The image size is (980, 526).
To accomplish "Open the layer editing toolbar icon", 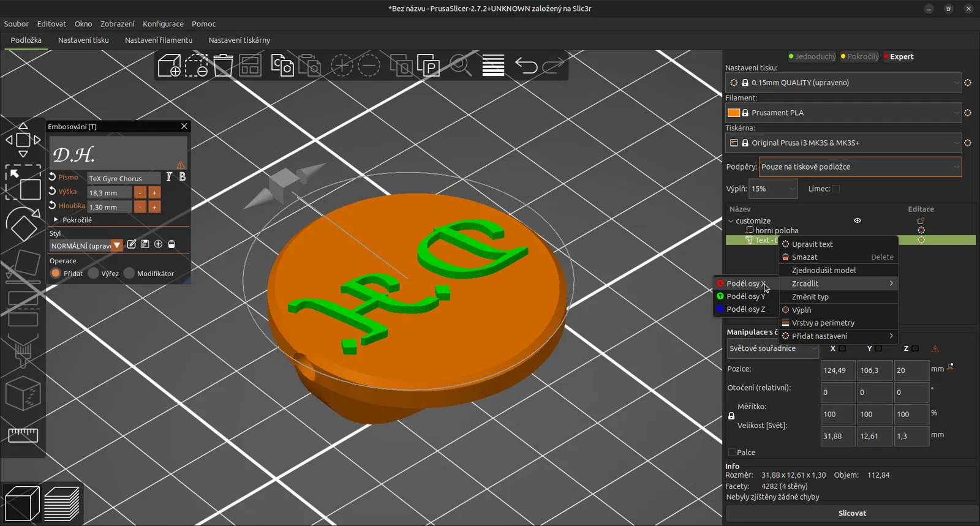I will (x=493, y=65).
